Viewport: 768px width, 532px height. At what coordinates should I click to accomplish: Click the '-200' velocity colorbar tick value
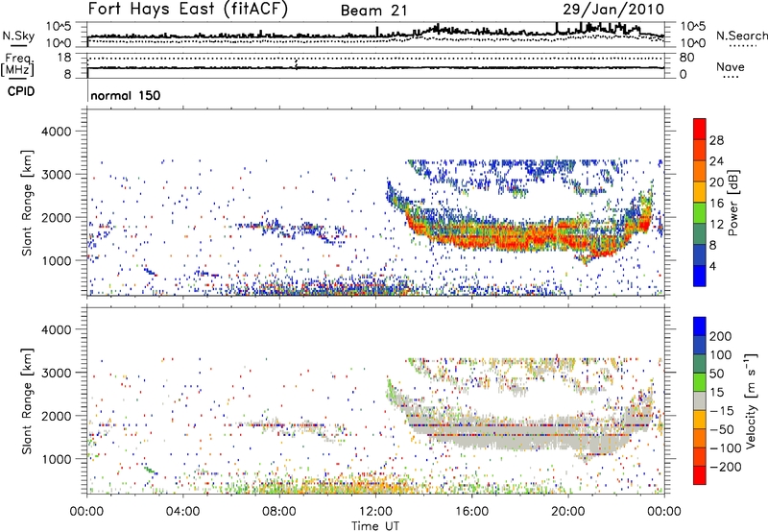pos(725,467)
